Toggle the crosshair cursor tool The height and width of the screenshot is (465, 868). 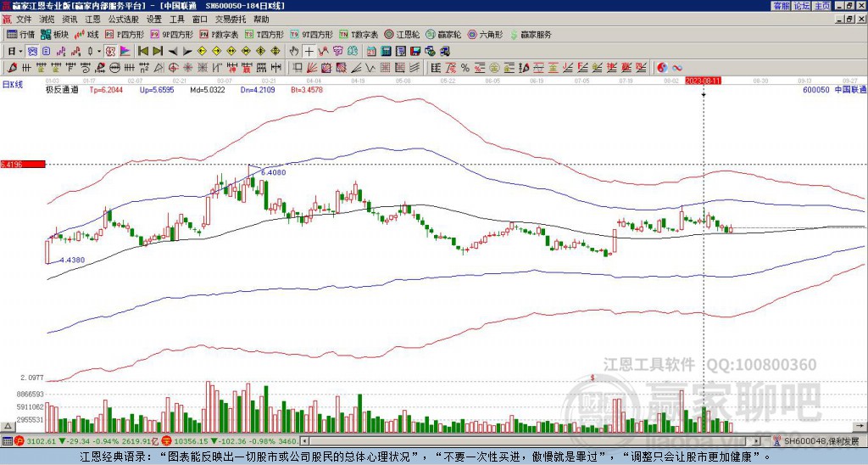point(309,52)
